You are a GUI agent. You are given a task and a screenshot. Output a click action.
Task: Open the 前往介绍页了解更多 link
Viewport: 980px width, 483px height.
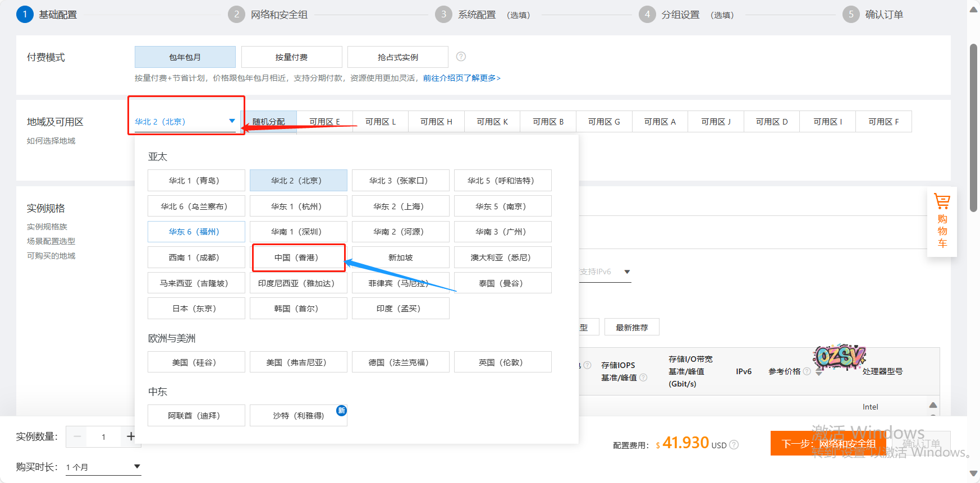coord(461,78)
